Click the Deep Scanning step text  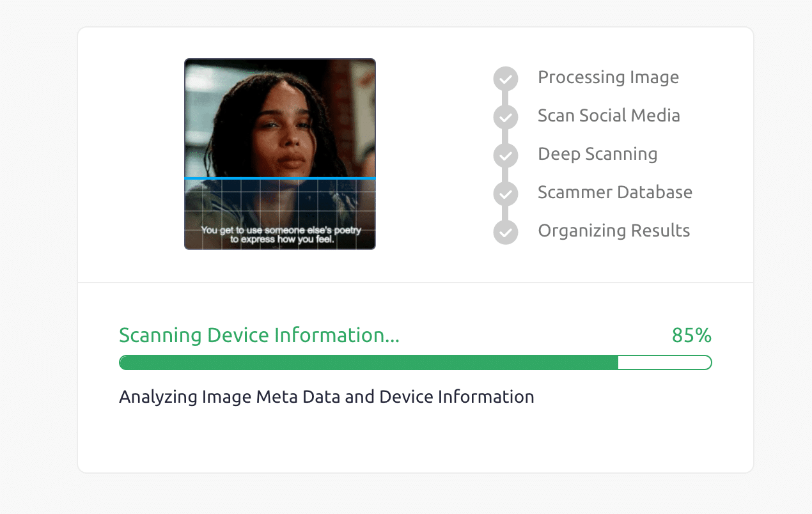coord(597,154)
